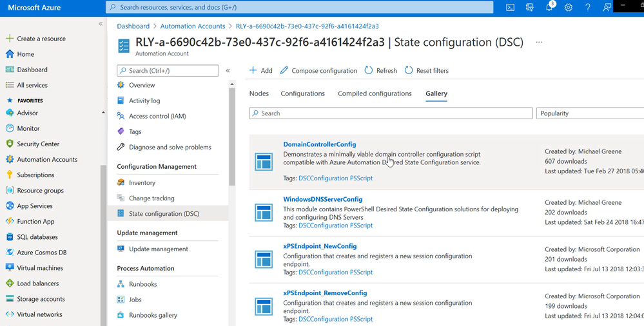Click Refresh in toolbar
Image resolution: width=644 pixels, height=326 pixels.
pos(381,71)
